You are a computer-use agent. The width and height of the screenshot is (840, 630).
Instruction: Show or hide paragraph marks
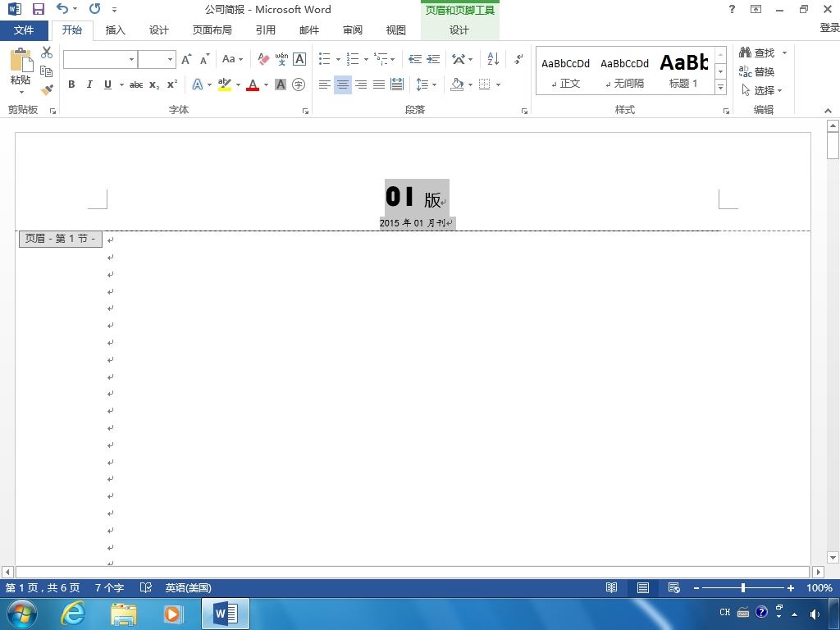coord(518,59)
